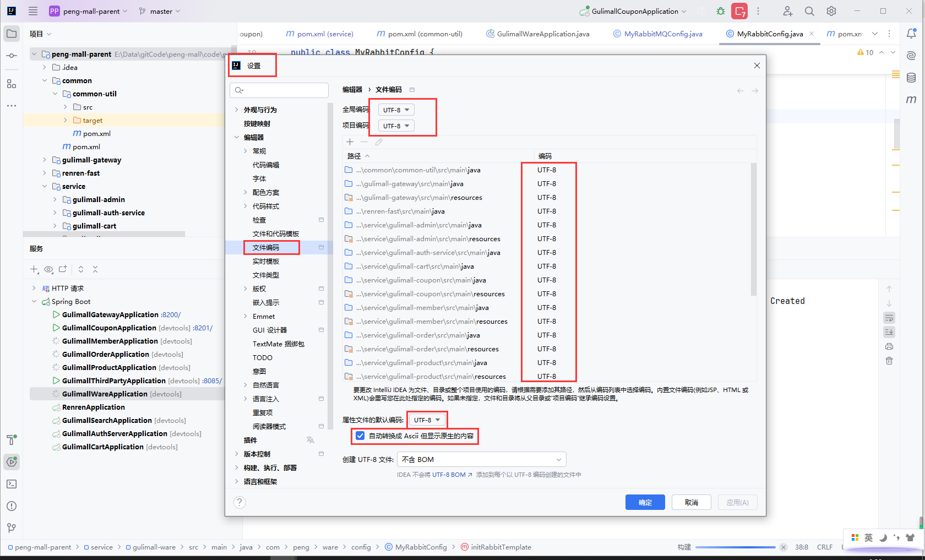Click the 取消 button

click(x=691, y=502)
